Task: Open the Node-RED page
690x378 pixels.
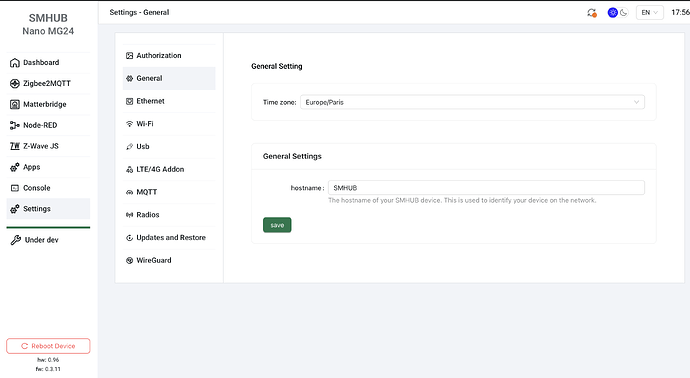Action: coord(48,125)
